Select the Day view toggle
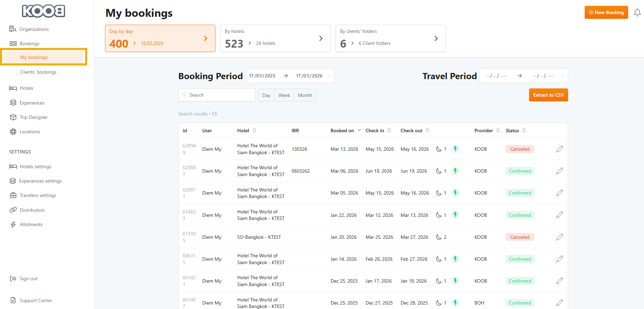 [266, 95]
